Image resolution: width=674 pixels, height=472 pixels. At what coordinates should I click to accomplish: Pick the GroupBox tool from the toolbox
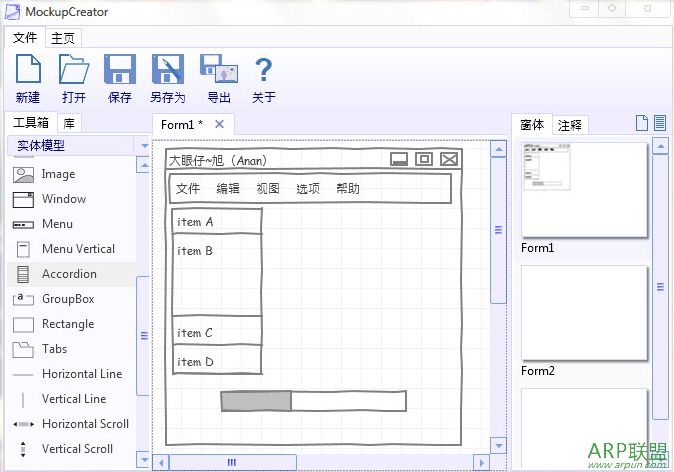(67, 299)
